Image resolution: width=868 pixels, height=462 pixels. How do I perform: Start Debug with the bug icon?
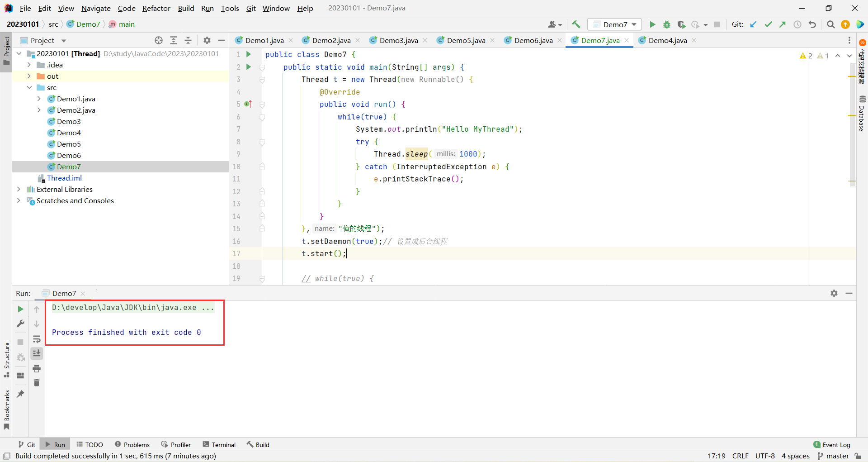(667, 24)
